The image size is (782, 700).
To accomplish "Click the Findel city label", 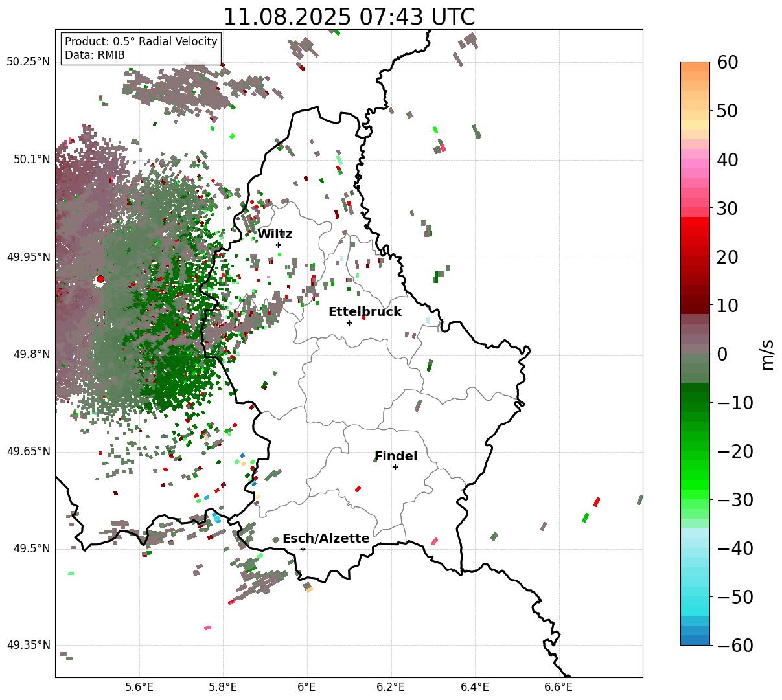I will (396, 457).
